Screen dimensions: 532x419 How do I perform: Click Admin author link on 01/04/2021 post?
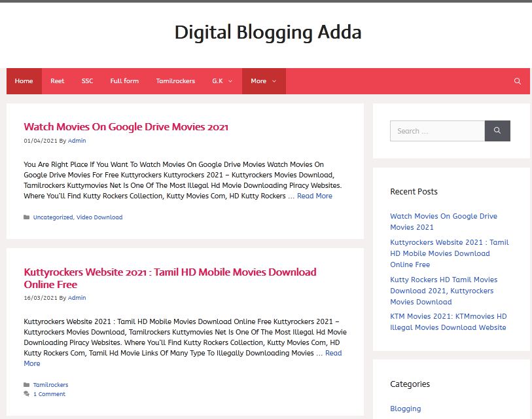[x=77, y=141]
